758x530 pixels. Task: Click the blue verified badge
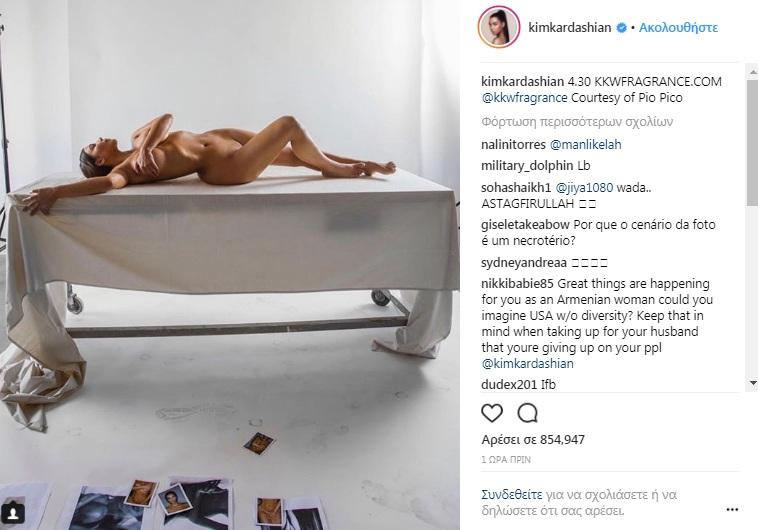coord(622,28)
